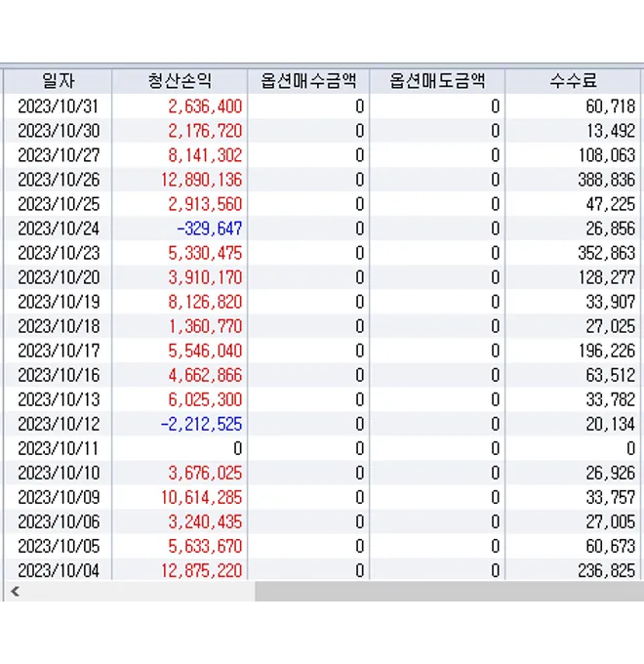Click fee value 388,836
The height and width of the screenshot is (664, 644).
coord(607,180)
